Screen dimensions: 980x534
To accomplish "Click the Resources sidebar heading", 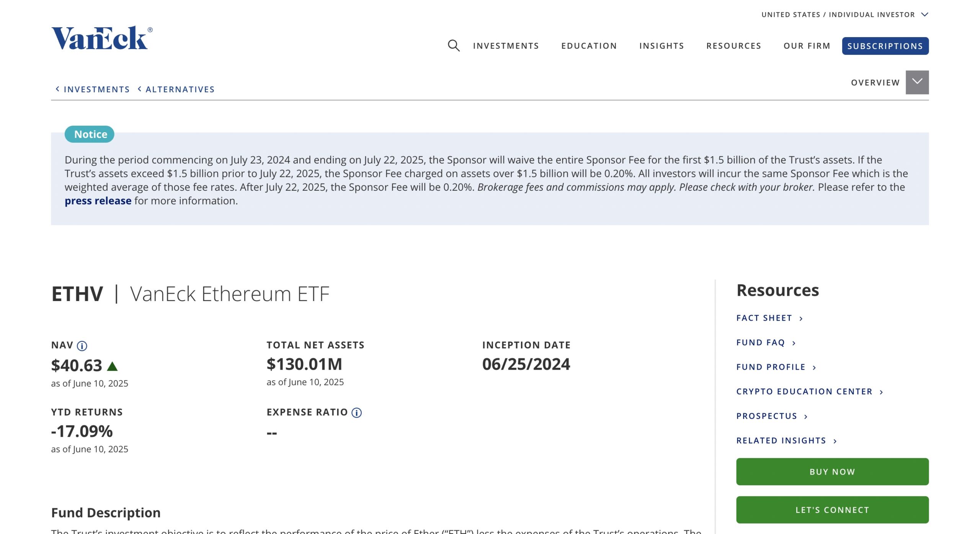I will pos(777,290).
